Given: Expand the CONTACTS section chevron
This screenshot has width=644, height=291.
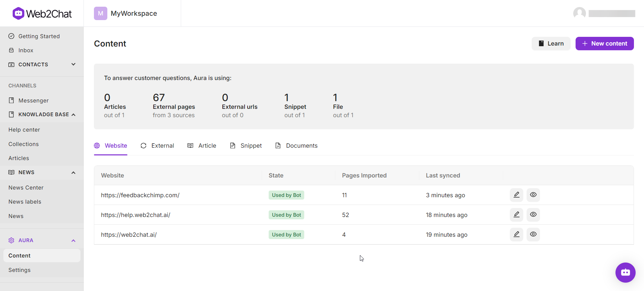Looking at the screenshot, I should [73, 64].
